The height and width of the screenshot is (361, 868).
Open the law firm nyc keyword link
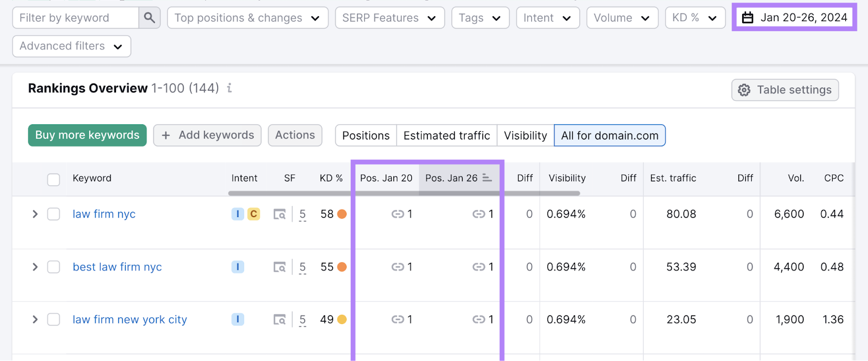(x=104, y=214)
